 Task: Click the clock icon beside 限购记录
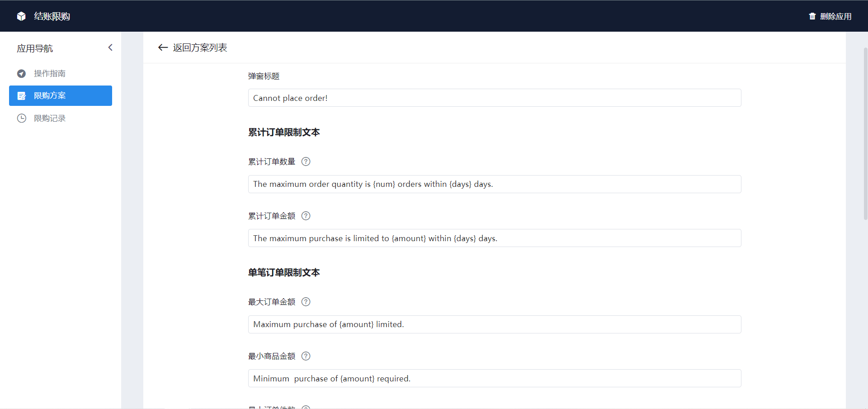click(21, 118)
